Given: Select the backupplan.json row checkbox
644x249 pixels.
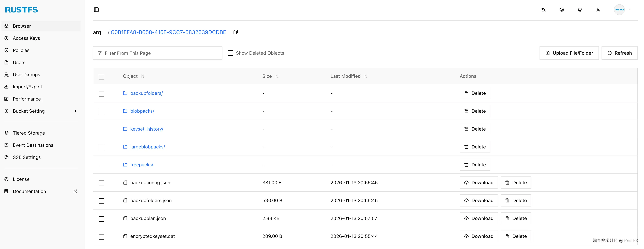Looking at the screenshot, I should click(x=101, y=219).
